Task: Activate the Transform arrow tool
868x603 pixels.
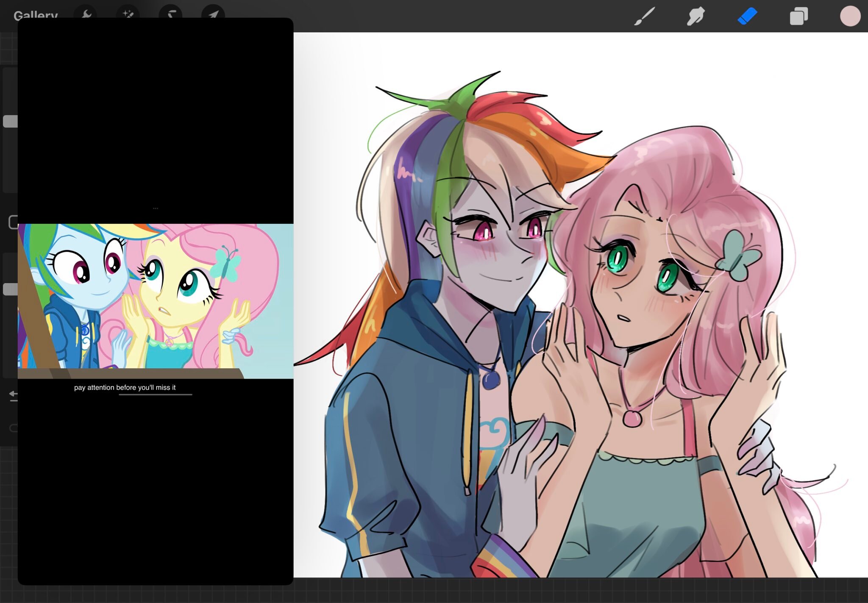Action: (213, 13)
